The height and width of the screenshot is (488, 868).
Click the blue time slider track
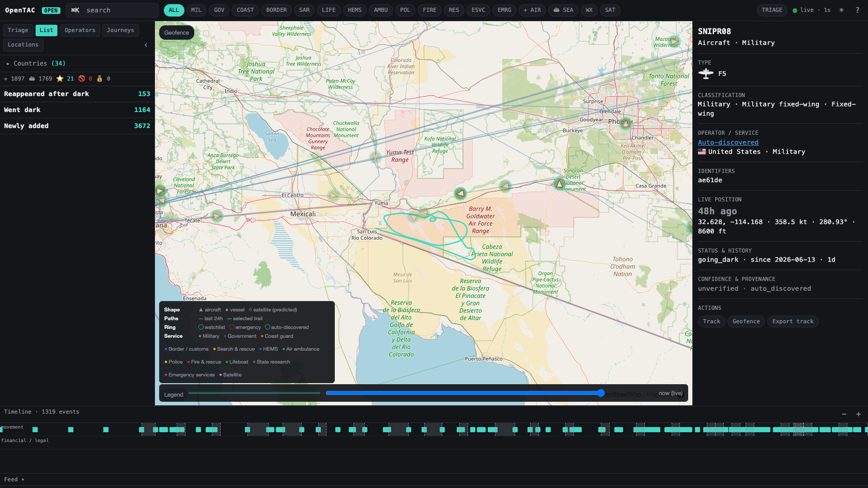coord(463,393)
